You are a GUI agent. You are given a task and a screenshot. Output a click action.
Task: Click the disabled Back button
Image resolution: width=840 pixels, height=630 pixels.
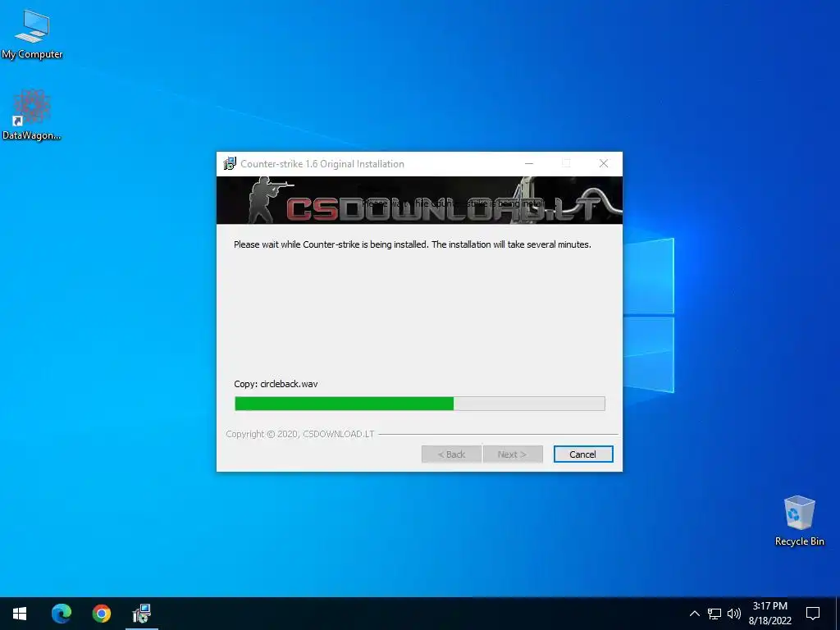tap(451, 454)
